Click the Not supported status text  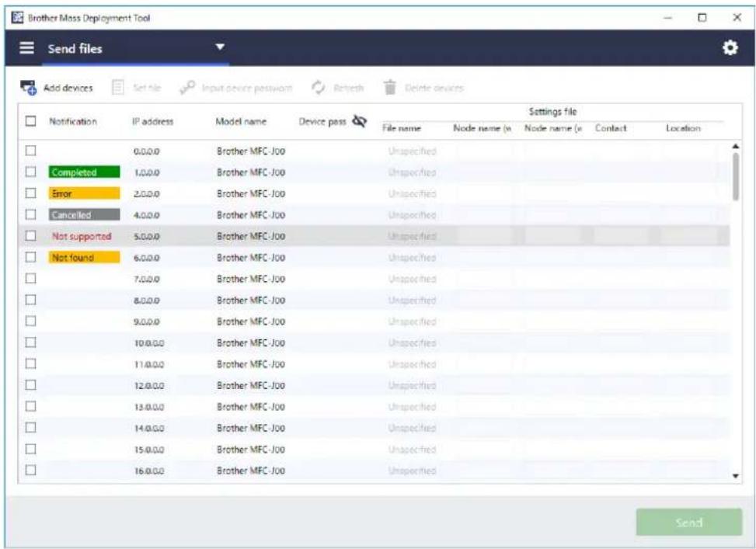[x=82, y=236]
